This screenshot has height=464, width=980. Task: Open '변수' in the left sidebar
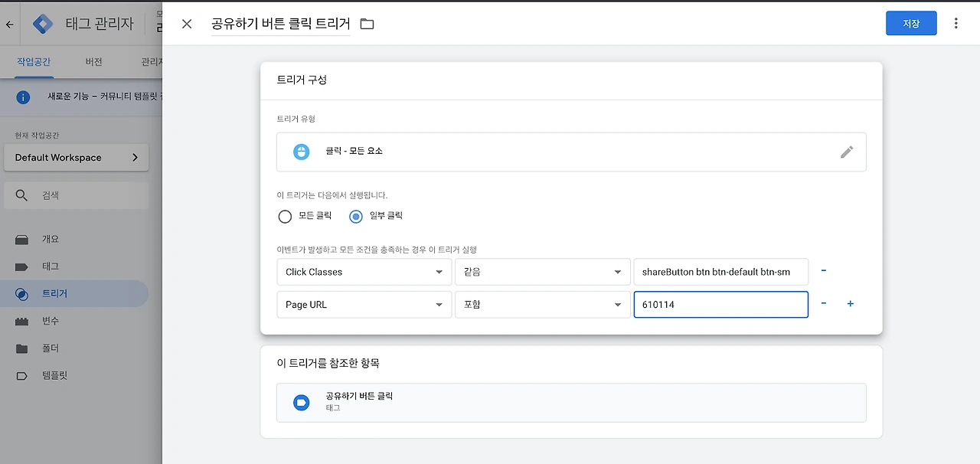coord(51,321)
